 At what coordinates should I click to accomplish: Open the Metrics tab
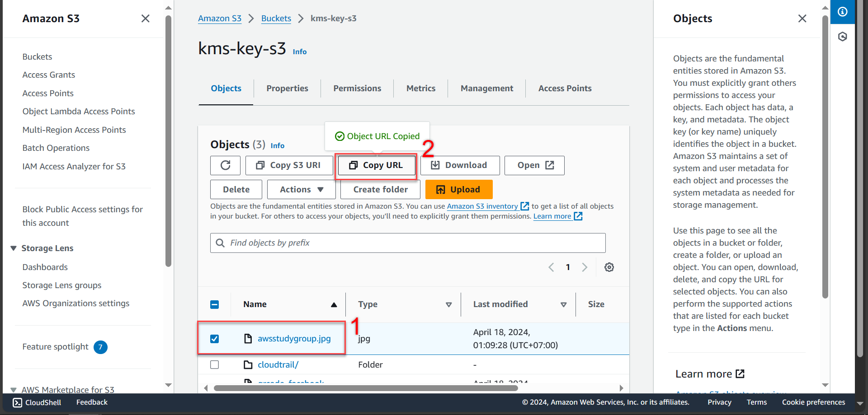pyautogui.click(x=421, y=89)
